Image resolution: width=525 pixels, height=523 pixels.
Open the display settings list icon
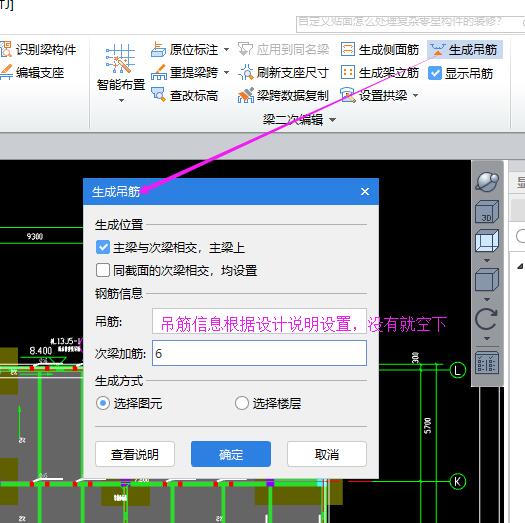pyautogui.click(x=487, y=363)
